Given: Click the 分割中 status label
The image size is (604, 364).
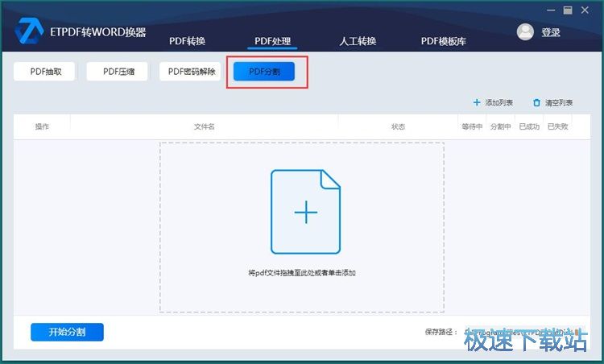Looking at the screenshot, I should pyautogui.click(x=500, y=126).
